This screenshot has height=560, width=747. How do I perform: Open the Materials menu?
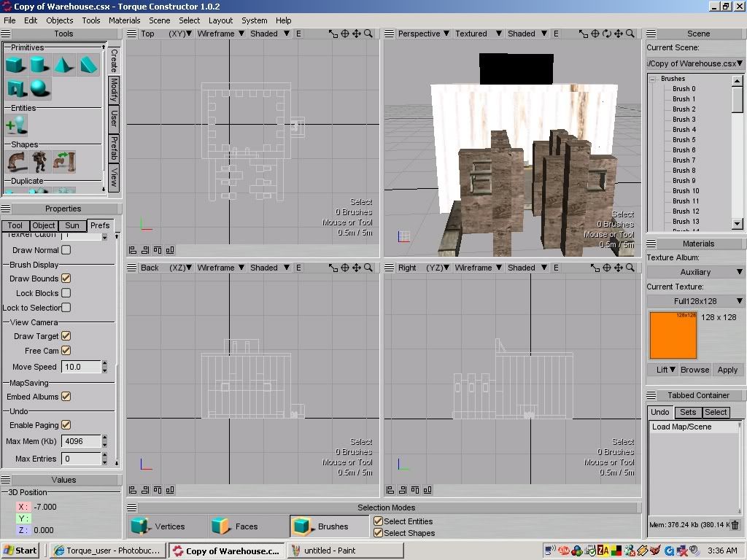[124, 20]
